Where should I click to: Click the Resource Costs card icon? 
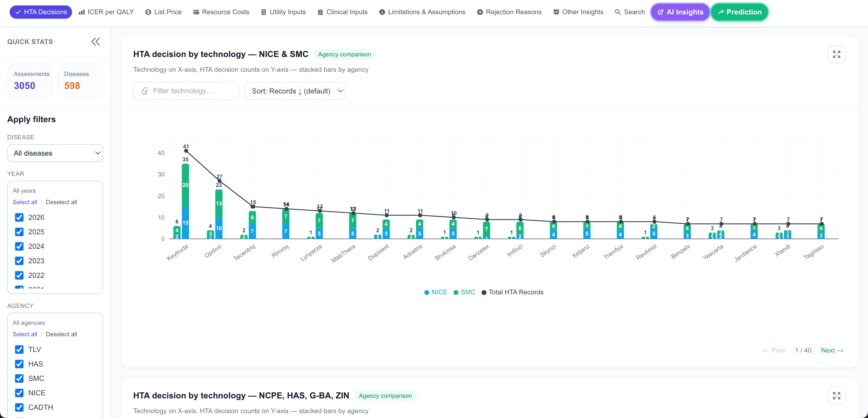pos(196,12)
